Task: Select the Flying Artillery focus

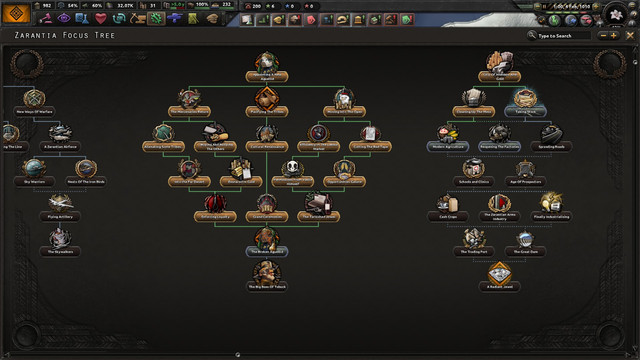Action: (x=60, y=208)
